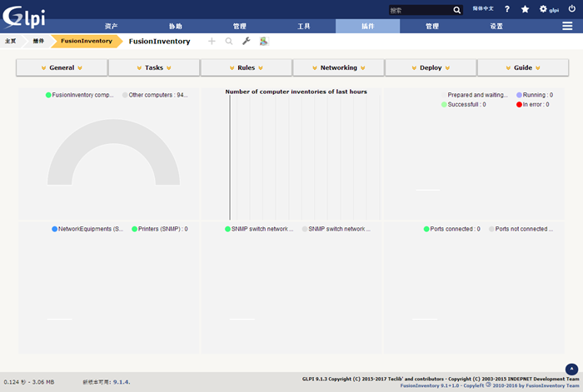Open the second 管理 main menu

[x=432, y=26]
